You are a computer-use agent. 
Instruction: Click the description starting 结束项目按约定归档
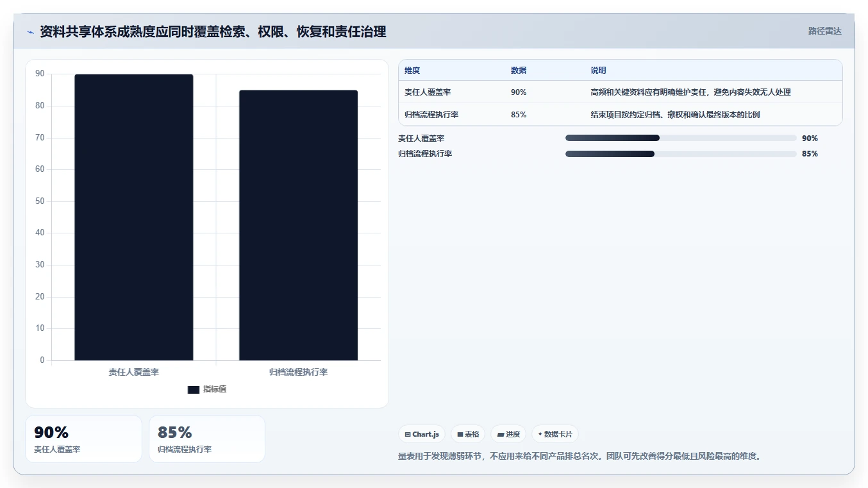[x=675, y=115]
